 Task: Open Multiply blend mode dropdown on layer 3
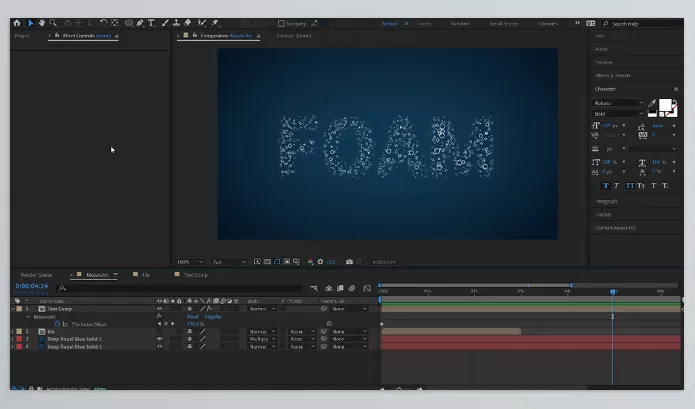(x=262, y=339)
